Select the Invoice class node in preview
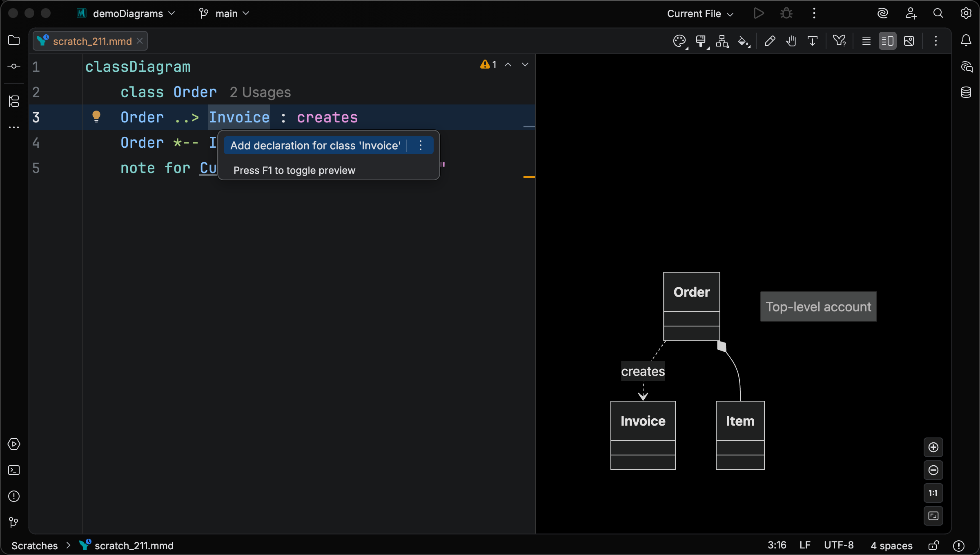This screenshot has width=980, height=555. (x=643, y=435)
